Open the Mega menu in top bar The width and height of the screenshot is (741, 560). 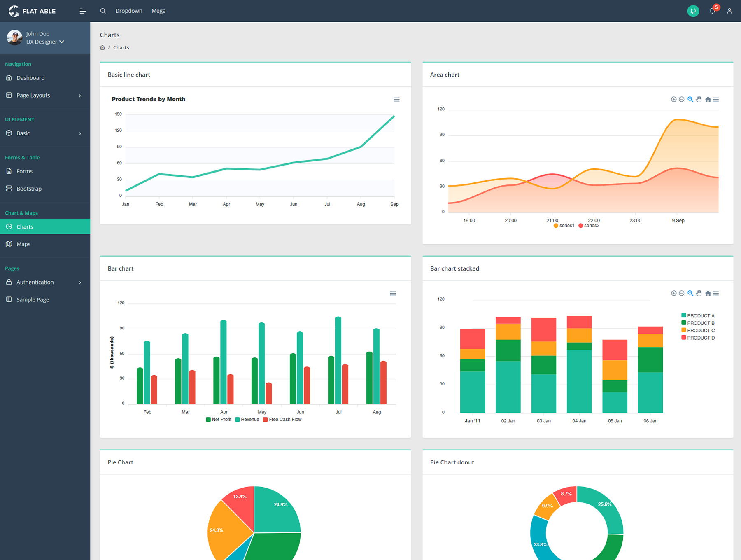[158, 11]
